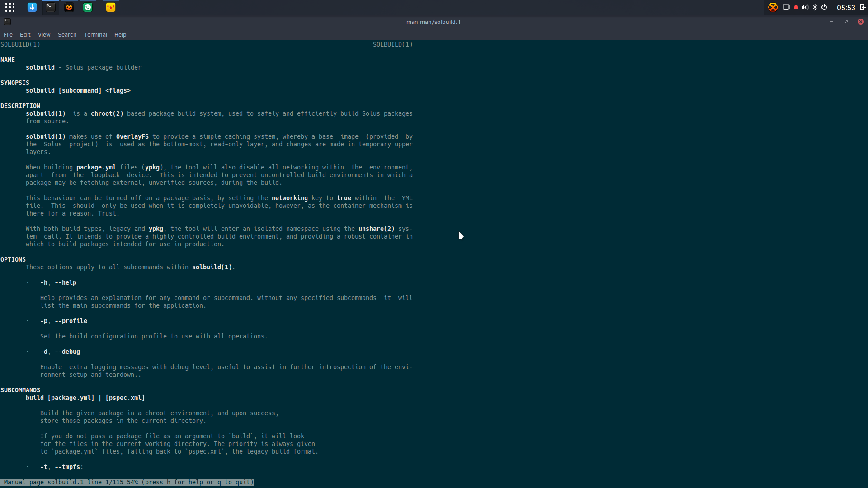The width and height of the screenshot is (868, 488).
Task: Click the bold package.yml in description
Action: [96, 167]
